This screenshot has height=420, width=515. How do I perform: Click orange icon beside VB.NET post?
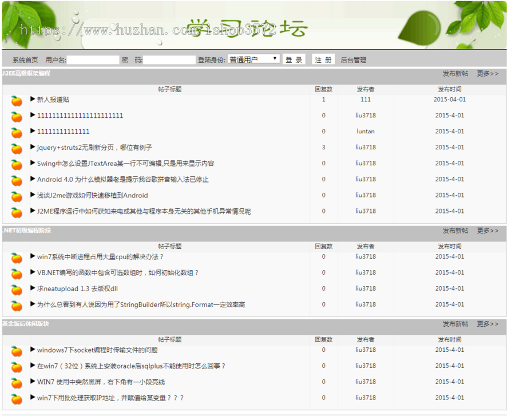pos(17,274)
